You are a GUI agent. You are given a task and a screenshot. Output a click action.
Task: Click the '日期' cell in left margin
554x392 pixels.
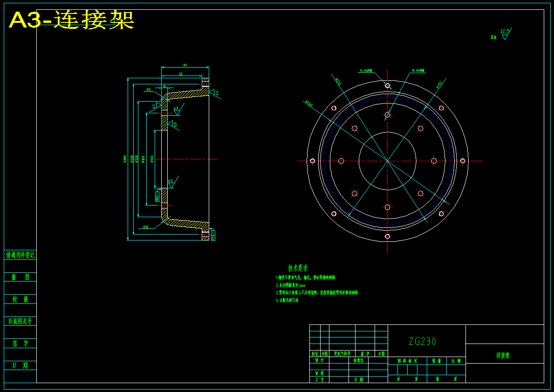20,365
